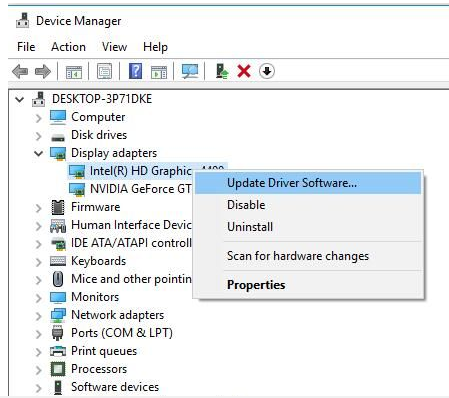Click the NVIDIA GeForce adapter icon
Image resolution: width=449 pixels, height=398 pixels.
[77, 190]
